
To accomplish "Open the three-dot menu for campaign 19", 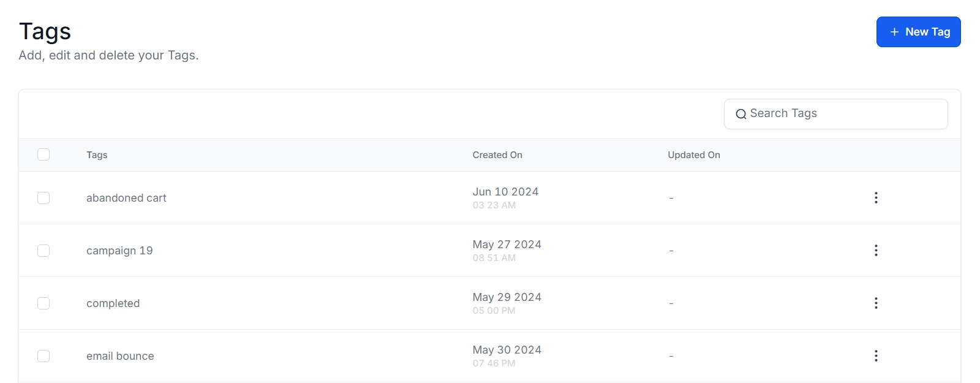I will 876,251.
